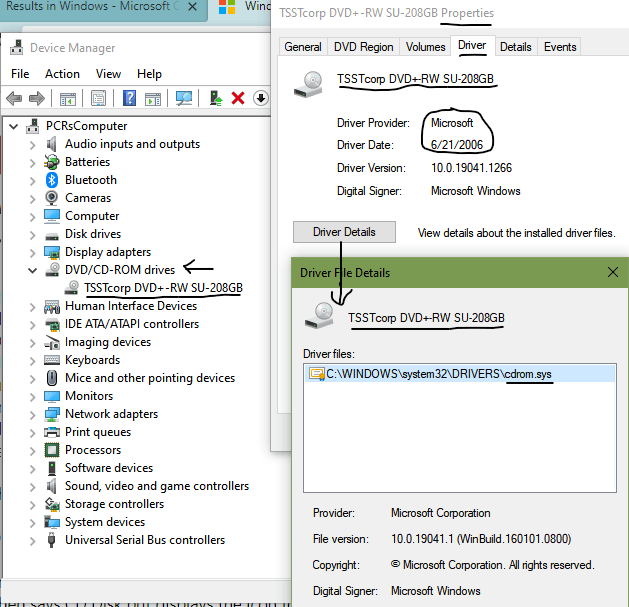Click the Show/Hide Console Tree toolbar icon
This screenshot has width=629, height=607.
pyautogui.click(x=68, y=98)
